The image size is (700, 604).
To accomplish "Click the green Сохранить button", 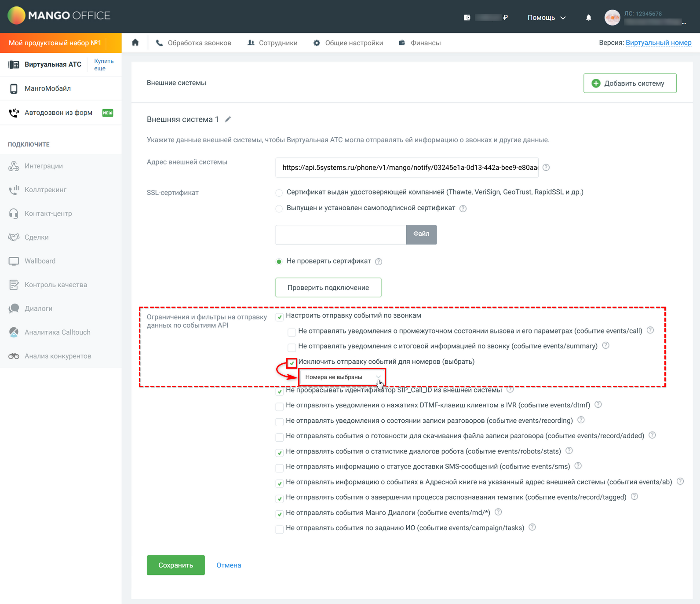I will [175, 565].
